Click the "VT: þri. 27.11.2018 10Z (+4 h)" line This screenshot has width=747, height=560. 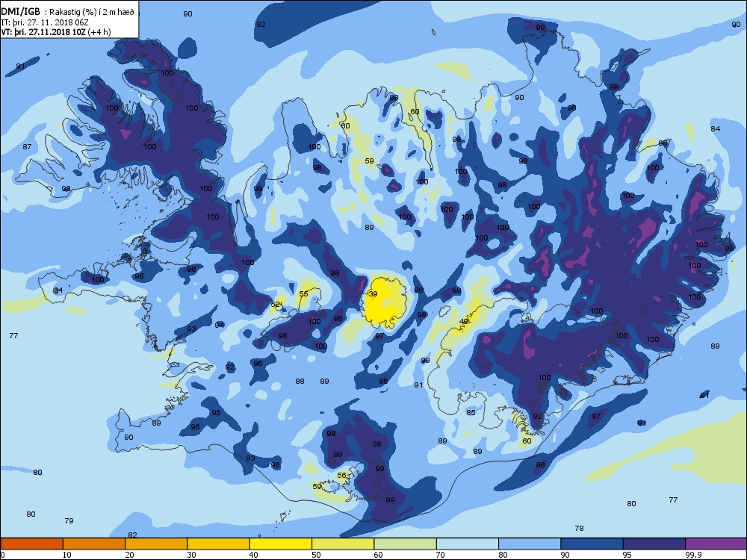point(56,32)
